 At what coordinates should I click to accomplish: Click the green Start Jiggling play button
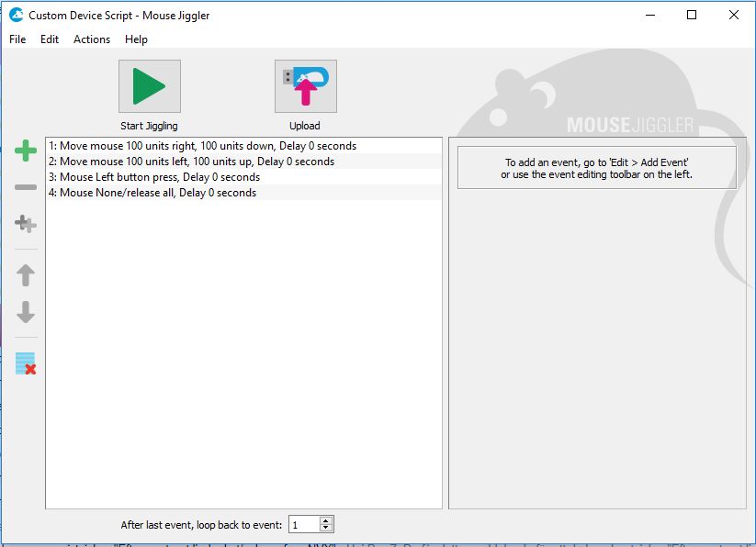150,86
